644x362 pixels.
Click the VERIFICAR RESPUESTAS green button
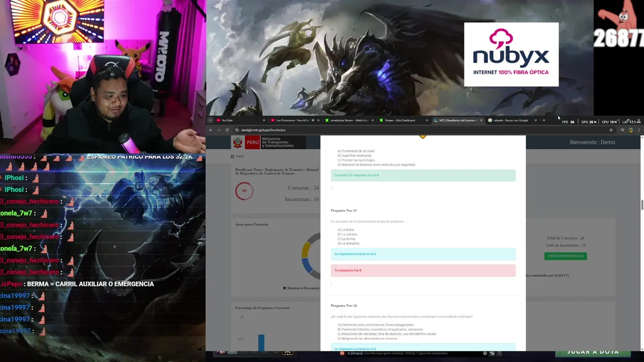[x=566, y=256]
